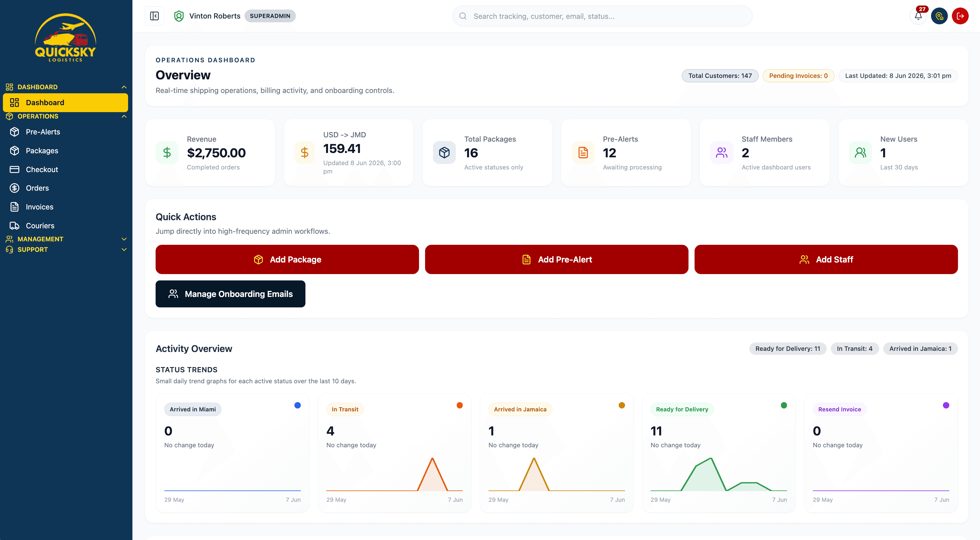
Task: Expand the SUPPORT sidebar section chevron
Action: pos(124,250)
